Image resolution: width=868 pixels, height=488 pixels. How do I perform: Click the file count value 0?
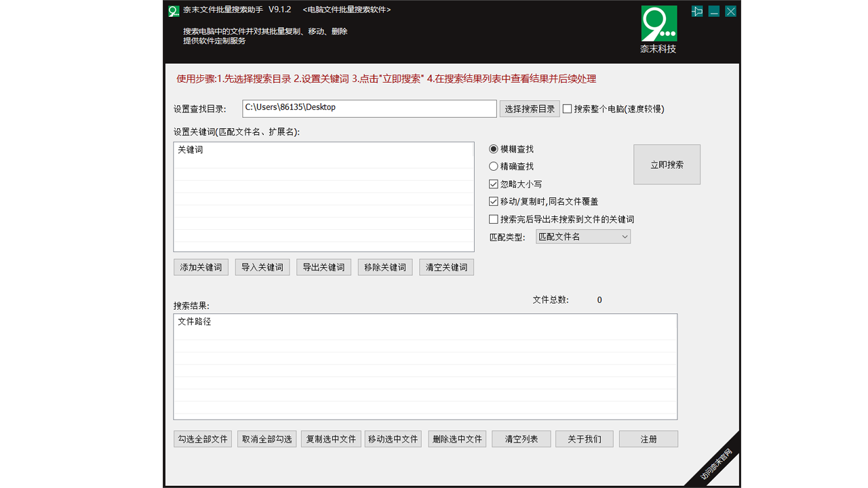click(x=599, y=300)
